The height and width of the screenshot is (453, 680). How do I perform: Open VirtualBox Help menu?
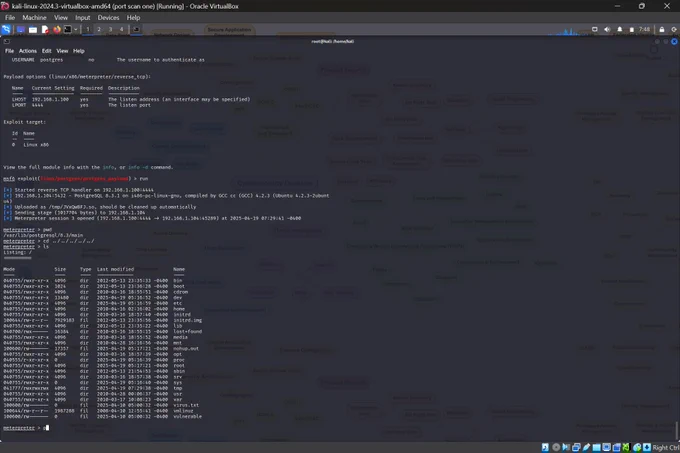coord(133,18)
